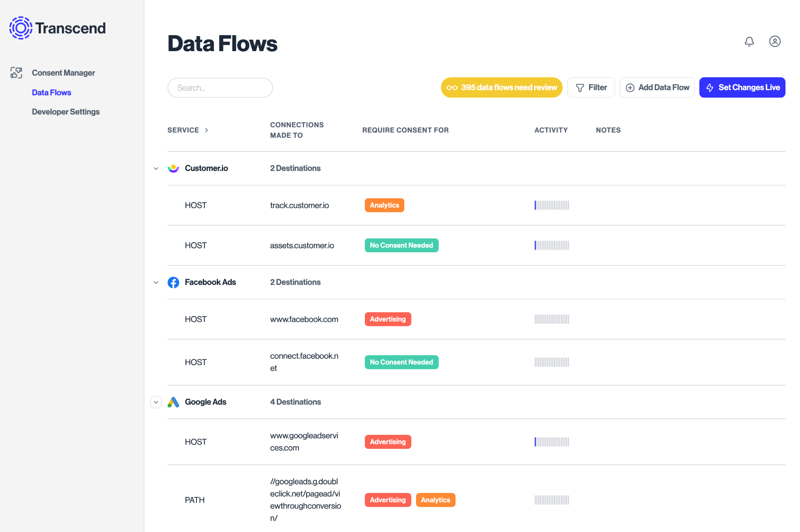Viewport: 800px width, 532px height.
Task: Click the notifications bell icon
Action: [749, 41]
